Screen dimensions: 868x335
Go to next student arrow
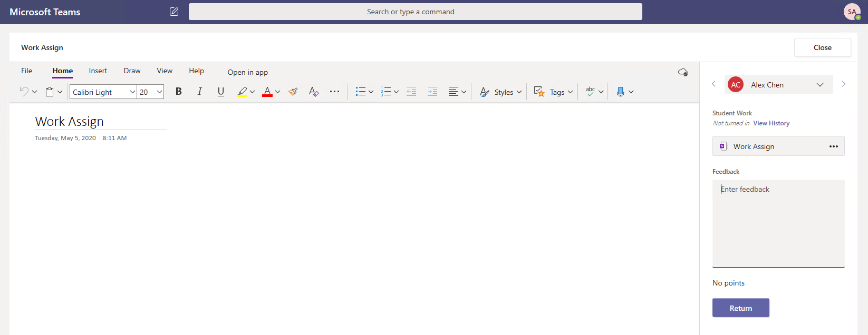843,84
